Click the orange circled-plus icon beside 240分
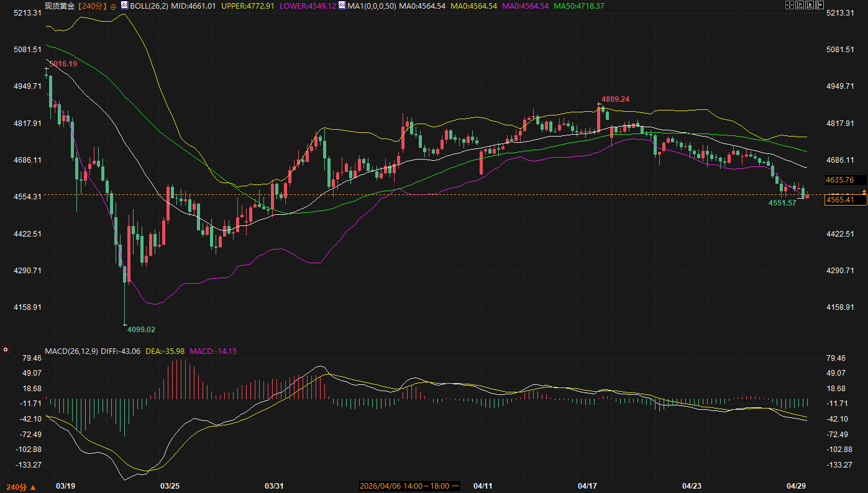Viewport: 868px width, 493px height. [113, 6]
